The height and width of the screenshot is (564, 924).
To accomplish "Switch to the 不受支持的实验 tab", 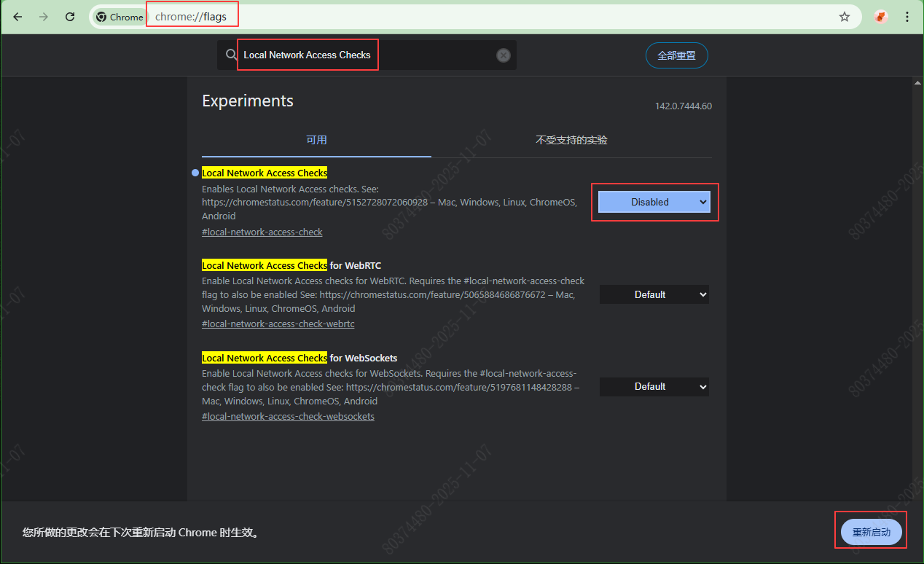I will click(571, 140).
